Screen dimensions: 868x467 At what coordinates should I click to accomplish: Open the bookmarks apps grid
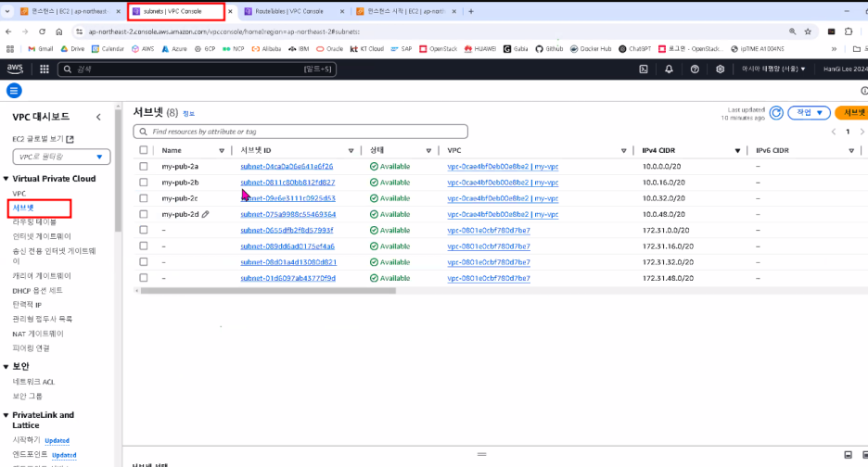pos(10,49)
